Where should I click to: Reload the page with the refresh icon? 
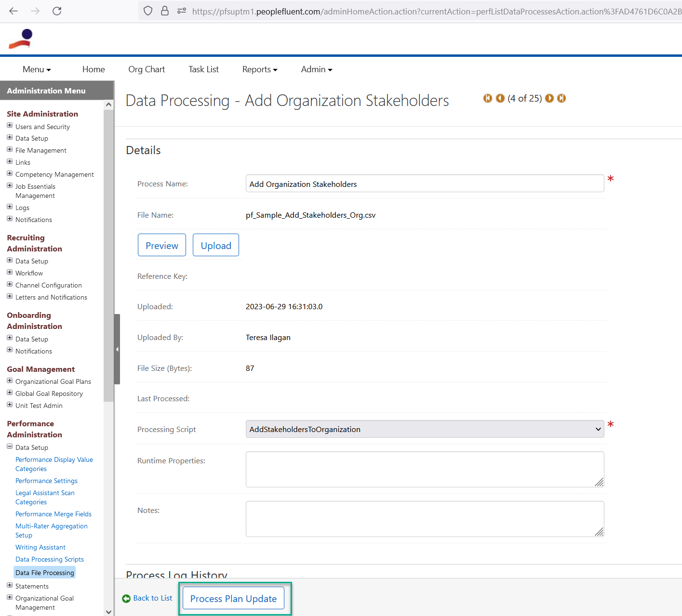[x=57, y=11]
